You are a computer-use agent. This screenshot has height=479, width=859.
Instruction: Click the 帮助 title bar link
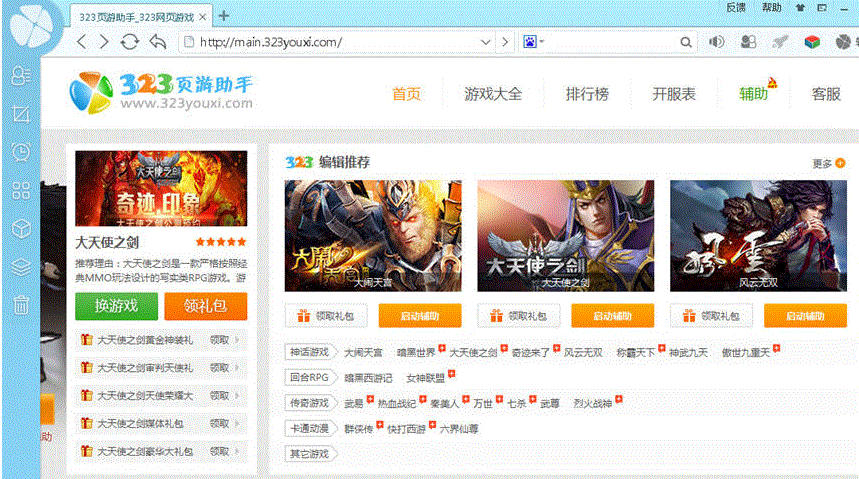tap(771, 8)
